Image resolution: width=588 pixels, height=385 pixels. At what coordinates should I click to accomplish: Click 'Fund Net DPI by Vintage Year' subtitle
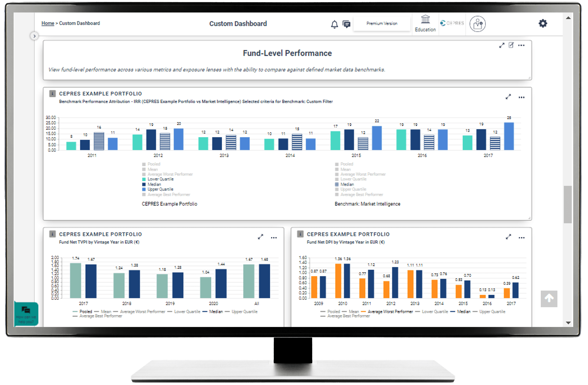point(346,242)
